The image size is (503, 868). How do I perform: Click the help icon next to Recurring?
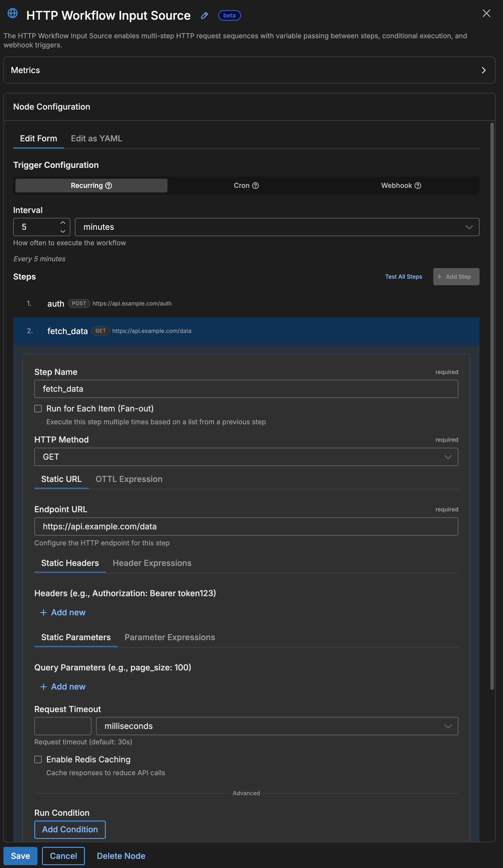pyautogui.click(x=109, y=185)
